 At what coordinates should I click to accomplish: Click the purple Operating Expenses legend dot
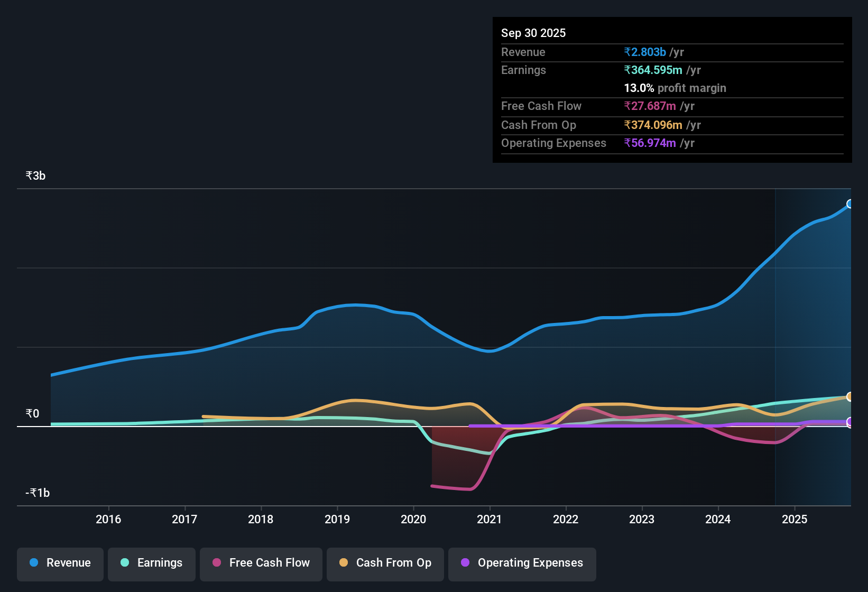pos(465,563)
